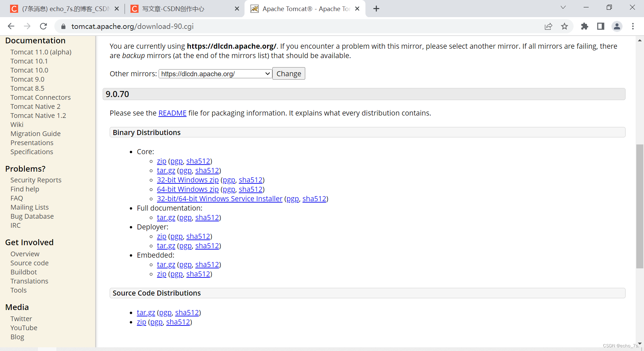The height and width of the screenshot is (351, 644).
Task: Open sha512 for the Service Installer
Action: click(x=314, y=199)
